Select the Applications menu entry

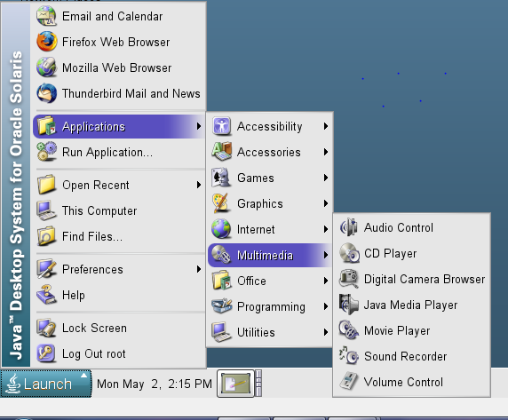pos(119,126)
